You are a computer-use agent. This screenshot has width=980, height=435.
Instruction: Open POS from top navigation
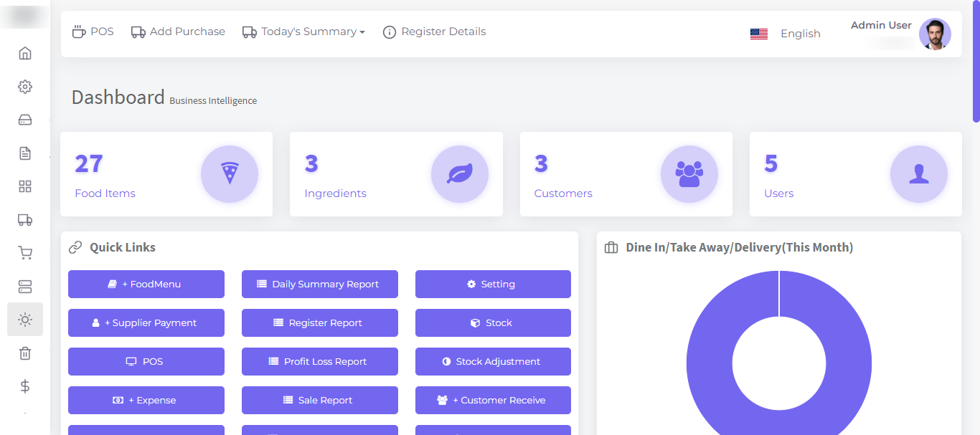coord(93,32)
